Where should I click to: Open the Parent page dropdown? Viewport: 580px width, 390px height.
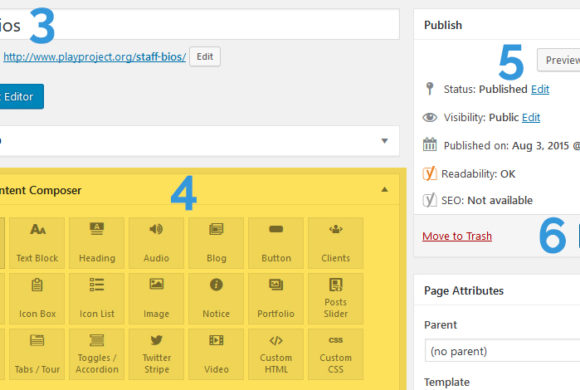tap(502, 350)
